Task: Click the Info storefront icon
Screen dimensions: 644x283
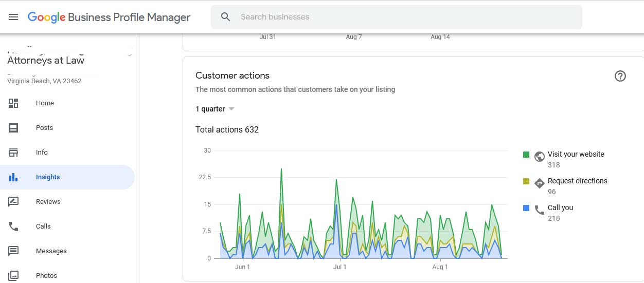Action: coord(13,153)
